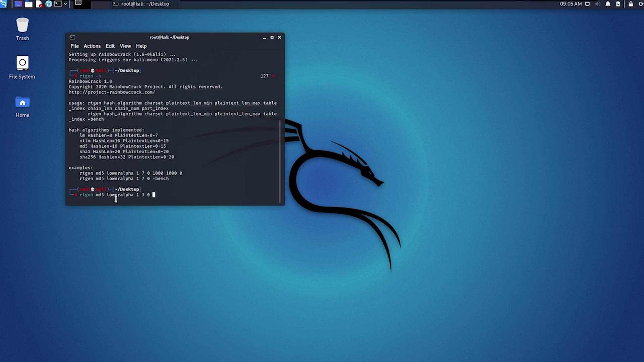Maximize the terminal window
The width and height of the screenshot is (644, 362).
pyautogui.click(x=272, y=38)
